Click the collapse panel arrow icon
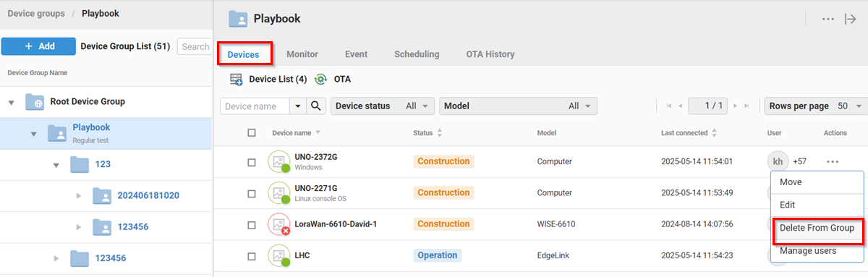The width and height of the screenshot is (868, 277). tap(851, 19)
